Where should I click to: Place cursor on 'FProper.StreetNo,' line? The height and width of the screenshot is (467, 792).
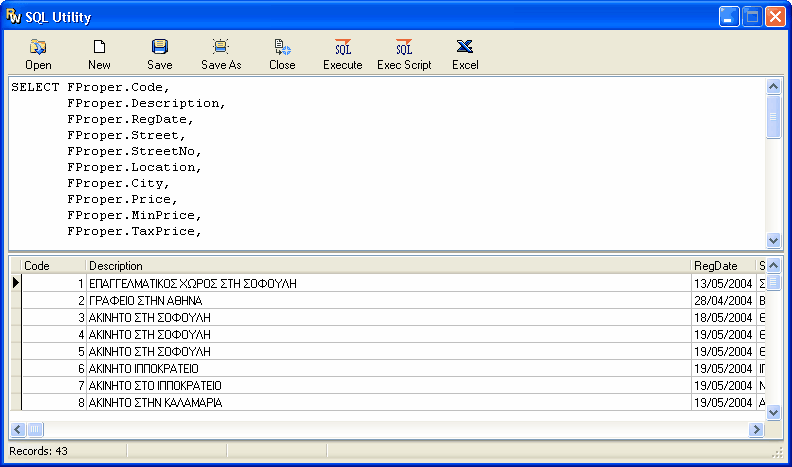[134, 151]
